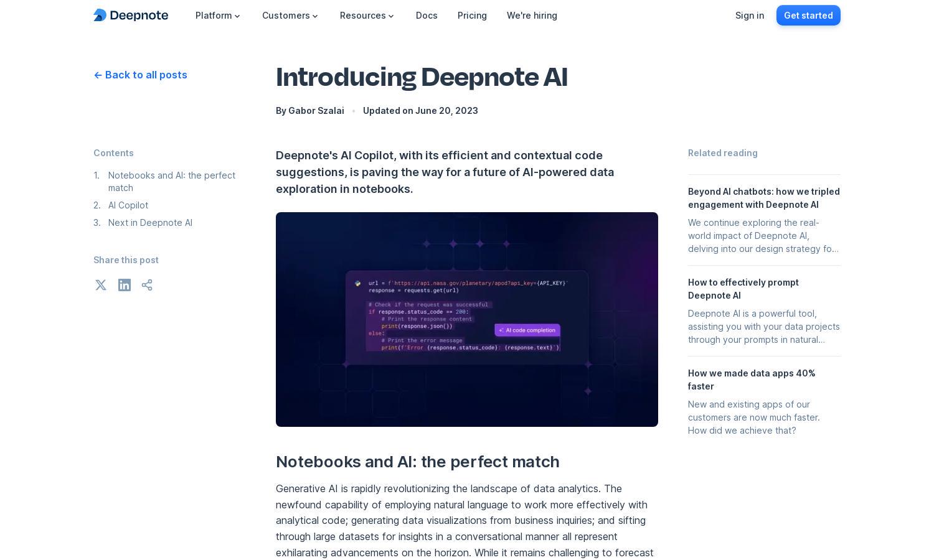Share post on LinkedIn
The image size is (934, 560).
pyautogui.click(x=125, y=285)
